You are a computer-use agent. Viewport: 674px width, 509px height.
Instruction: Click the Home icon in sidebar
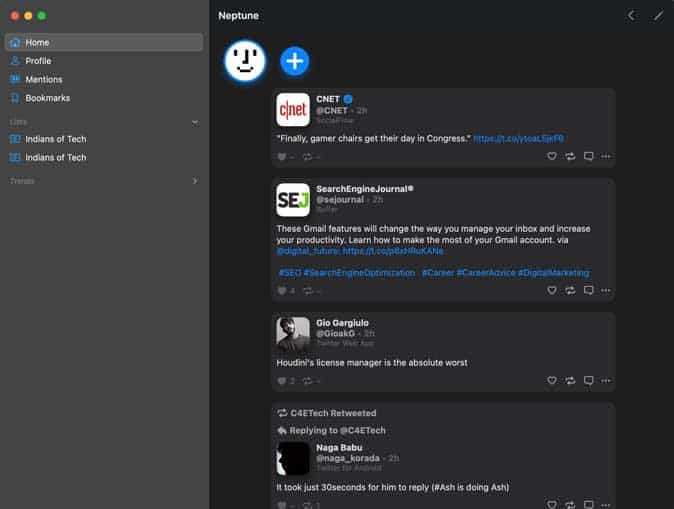point(15,43)
